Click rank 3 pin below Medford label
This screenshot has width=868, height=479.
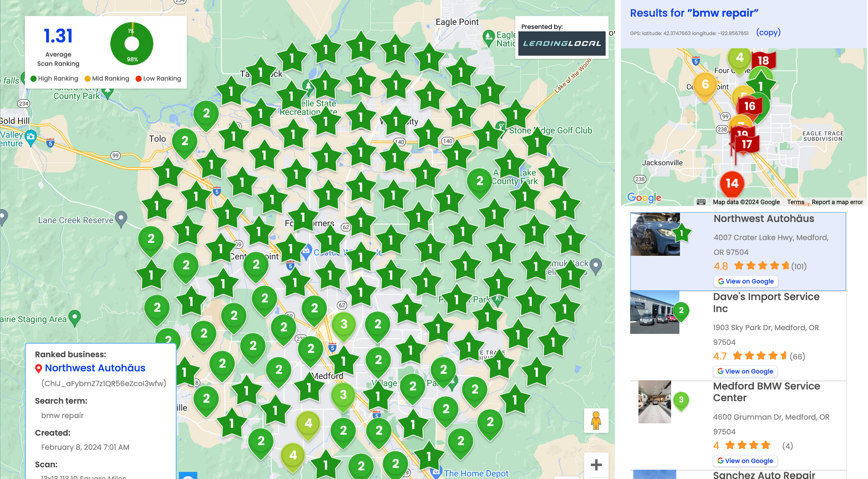coord(343,395)
